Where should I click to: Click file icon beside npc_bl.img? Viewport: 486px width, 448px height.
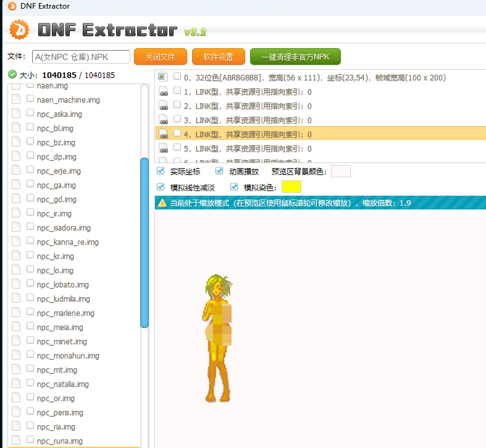click(x=16, y=127)
